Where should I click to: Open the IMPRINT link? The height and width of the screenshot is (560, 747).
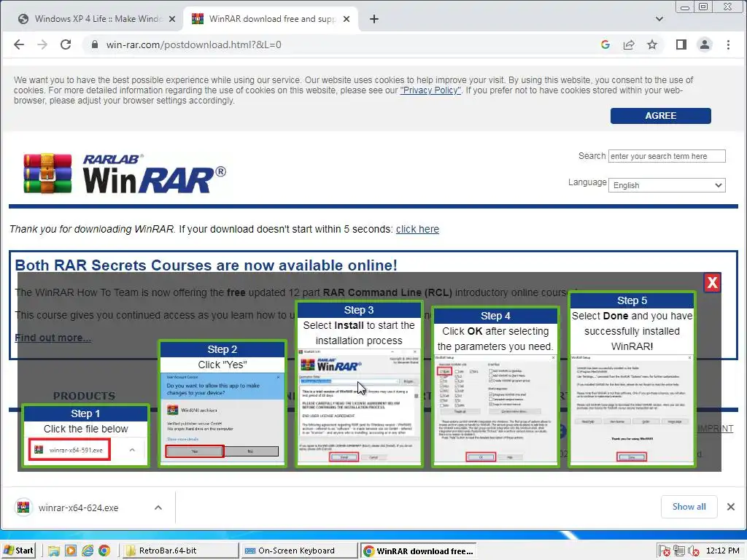tap(716, 428)
